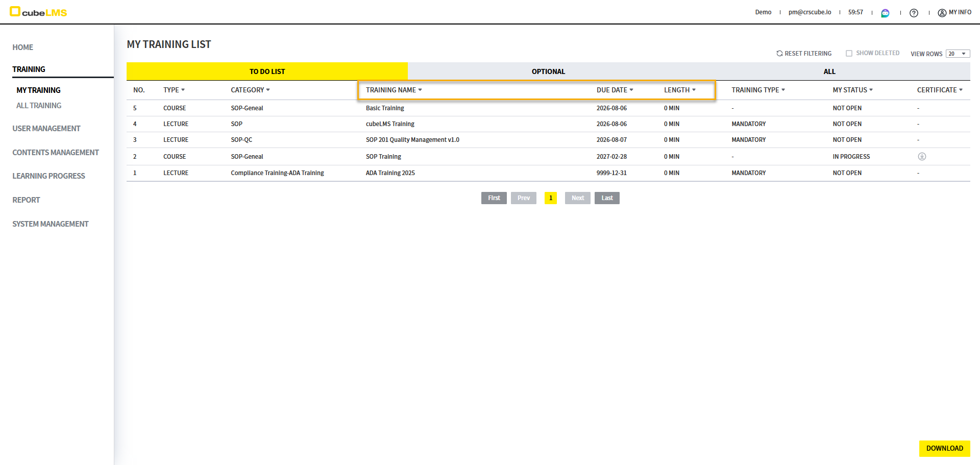980x465 pixels.
Task: Click the Reset Filtering refresh icon
Action: 779,53
